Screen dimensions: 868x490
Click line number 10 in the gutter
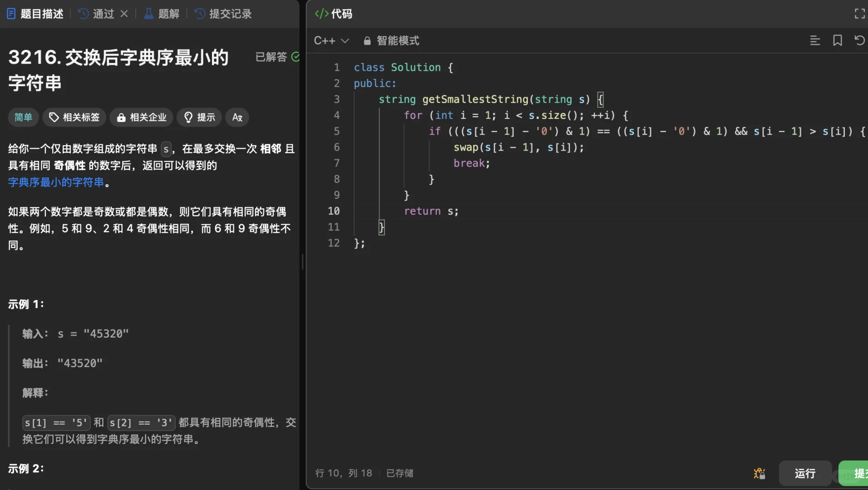(x=334, y=211)
